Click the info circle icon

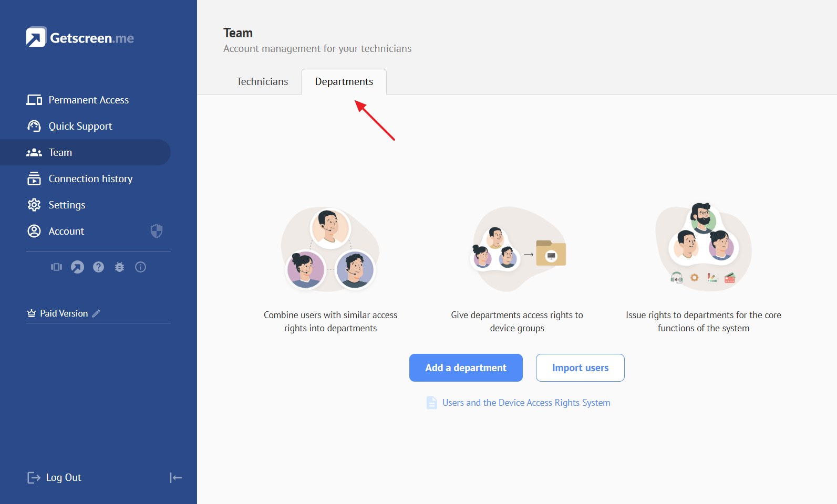point(140,267)
